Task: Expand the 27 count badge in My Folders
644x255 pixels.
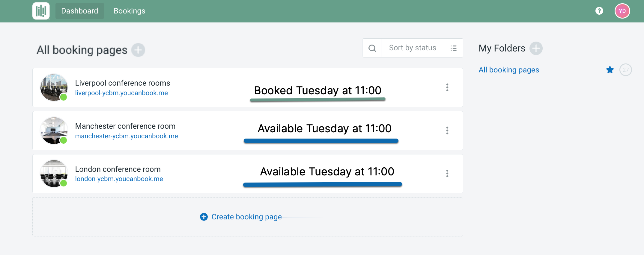Action: coord(626,69)
